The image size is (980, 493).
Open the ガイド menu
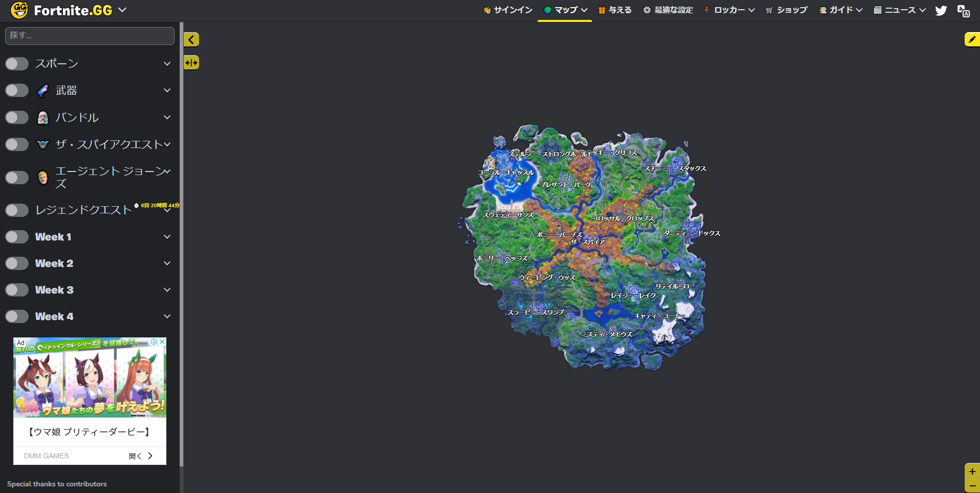click(x=841, y=10)
